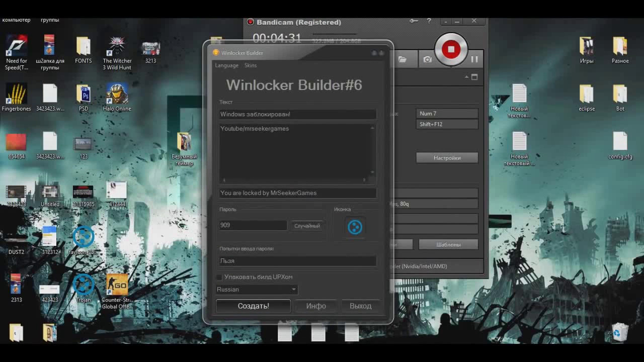The width and height of the screenshot is (644, 362).
Task: Select the 3213 desktop icon
Action: click(x=150, y=52)
